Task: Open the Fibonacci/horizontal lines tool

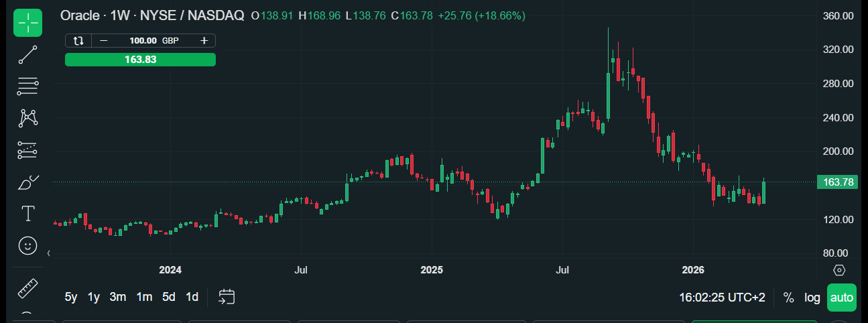Action: [27, 85]
